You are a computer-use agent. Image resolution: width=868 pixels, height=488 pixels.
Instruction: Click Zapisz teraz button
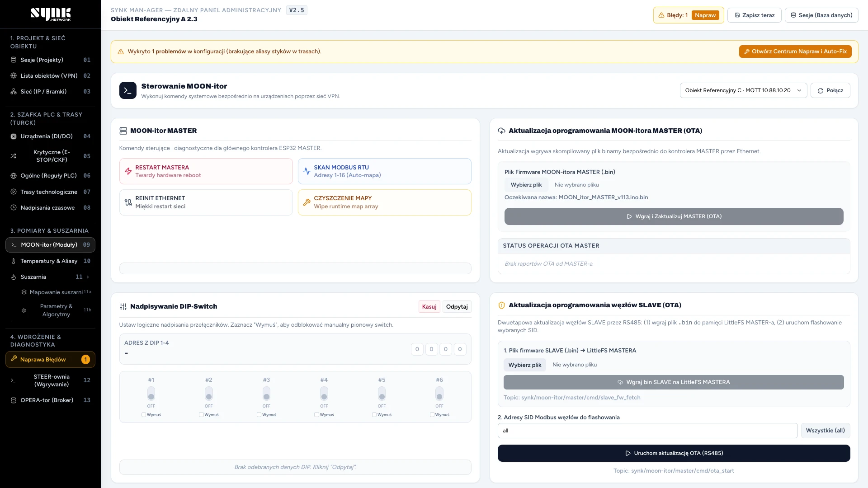click(x=755, y=15)
